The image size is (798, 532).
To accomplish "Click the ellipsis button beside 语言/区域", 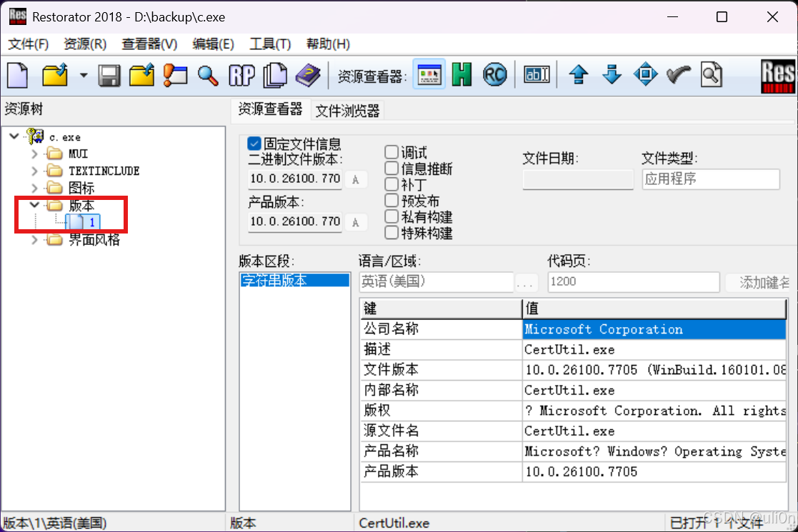I will pyautogui.click(x=527, y=282).
